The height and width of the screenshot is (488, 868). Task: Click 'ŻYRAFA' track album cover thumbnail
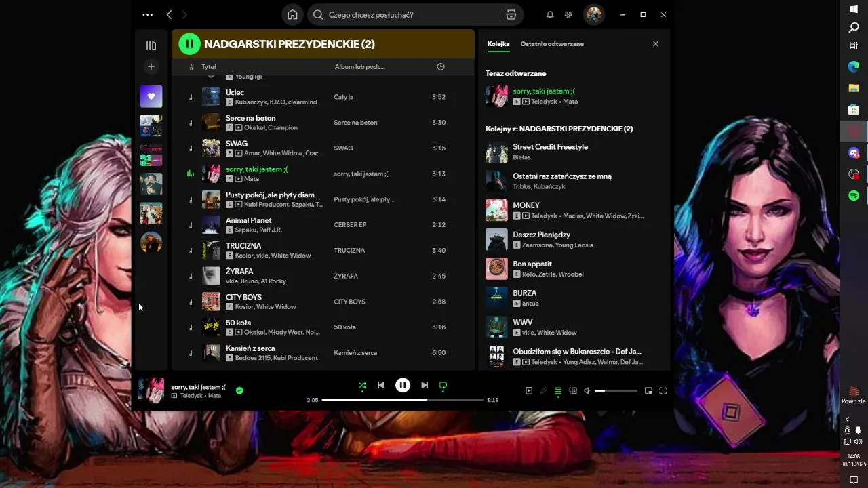tap(211, 276)
